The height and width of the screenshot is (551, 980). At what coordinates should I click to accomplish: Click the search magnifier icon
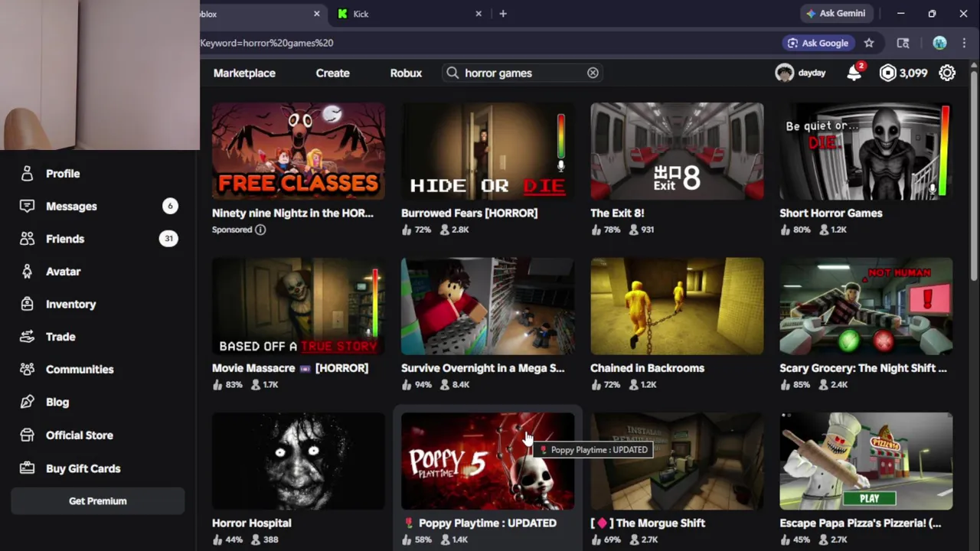[x=452, y=73]
